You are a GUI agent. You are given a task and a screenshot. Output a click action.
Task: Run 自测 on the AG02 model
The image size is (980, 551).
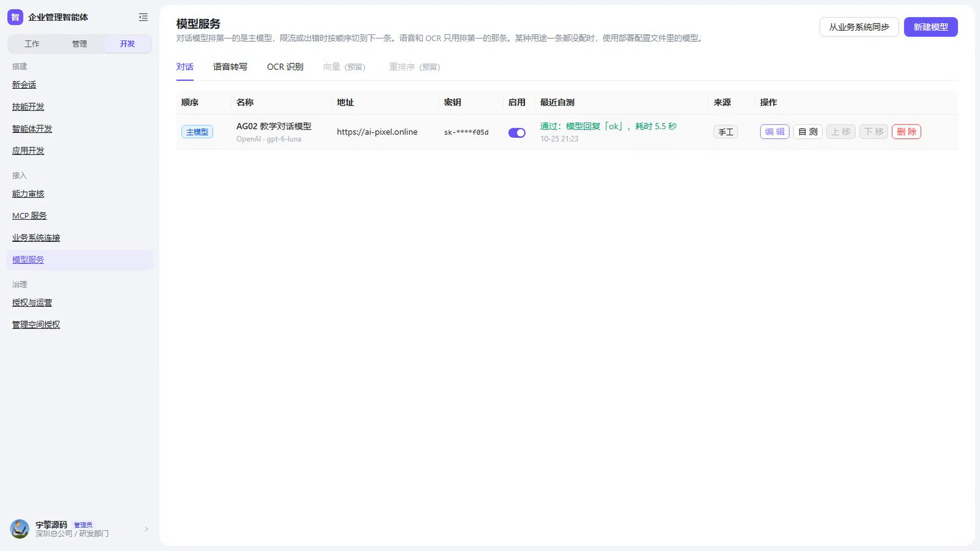point(807,132)
